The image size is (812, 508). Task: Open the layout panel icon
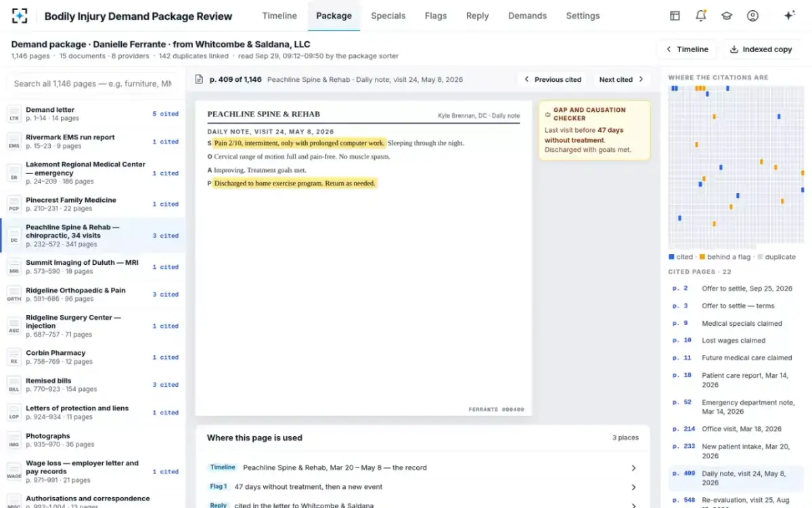click(x=675, y=16)
